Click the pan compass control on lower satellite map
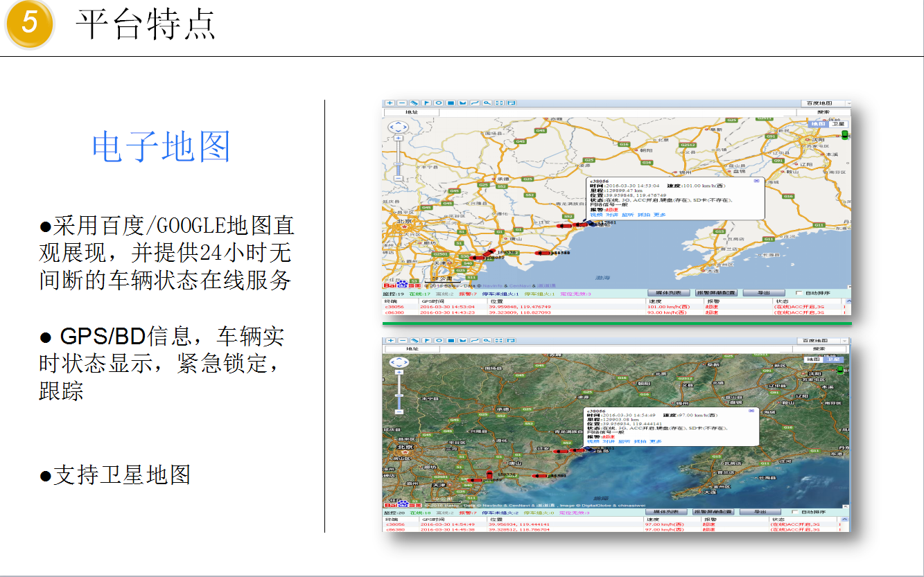The width and height of the screenshot is (924, 577). click(399, 362)
